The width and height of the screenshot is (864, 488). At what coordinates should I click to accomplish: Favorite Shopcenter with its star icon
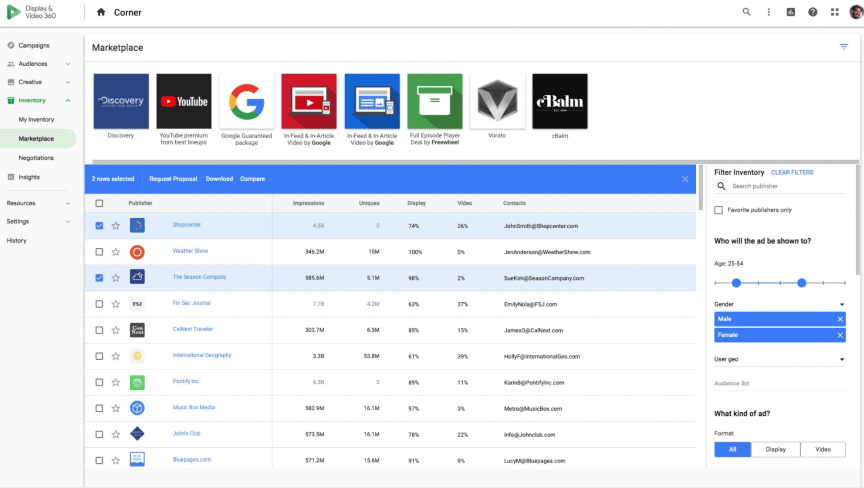116,226
